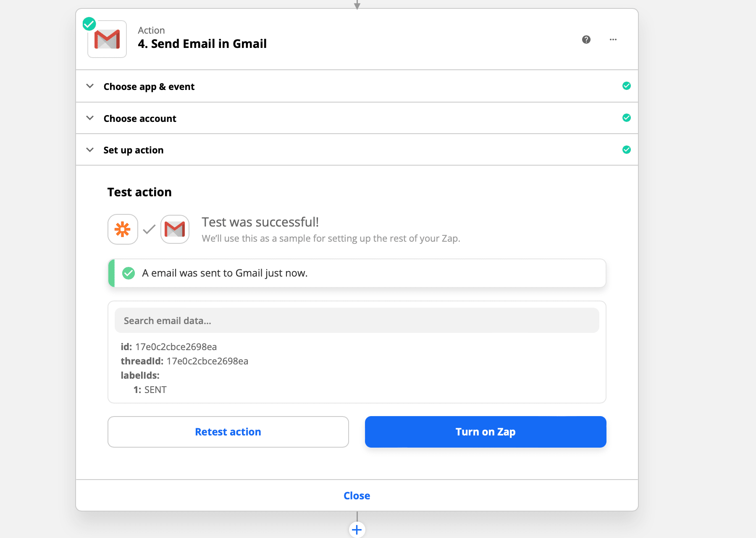The height and width of the screenshot is (538, 756).
Task: Click the green check on Set up action
Action: point(627,150)
